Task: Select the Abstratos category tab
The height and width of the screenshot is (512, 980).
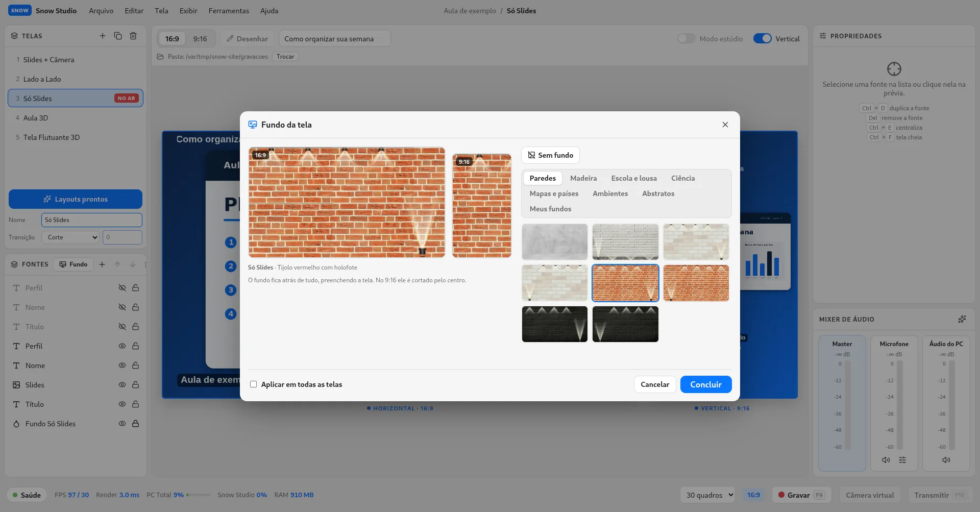Action: (x=658, y=193)
